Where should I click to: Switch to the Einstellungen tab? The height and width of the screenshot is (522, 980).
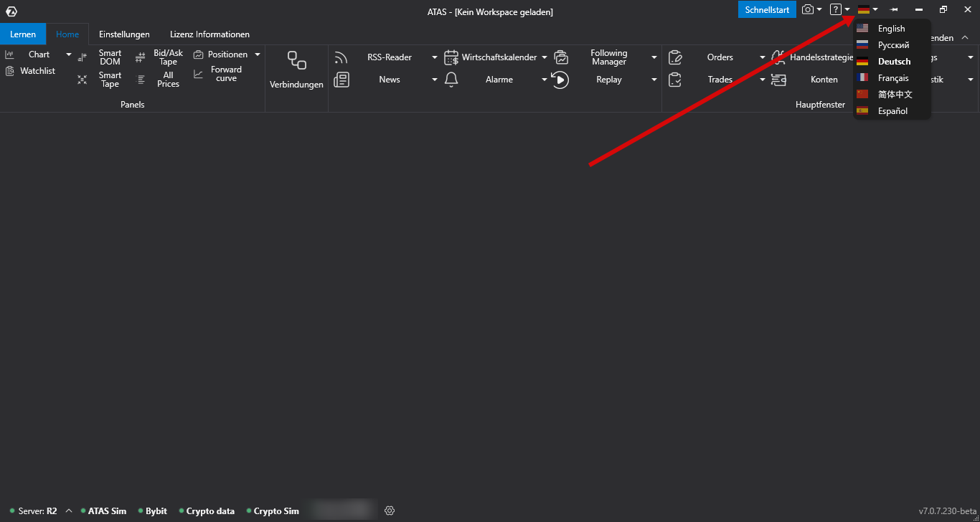click(124, 34)
